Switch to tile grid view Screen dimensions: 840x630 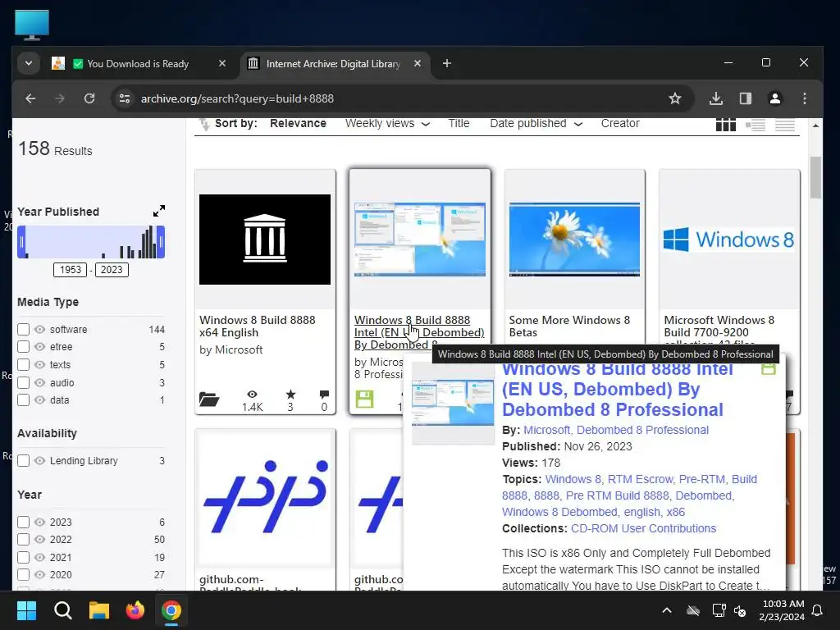click(x=725, y=126)
